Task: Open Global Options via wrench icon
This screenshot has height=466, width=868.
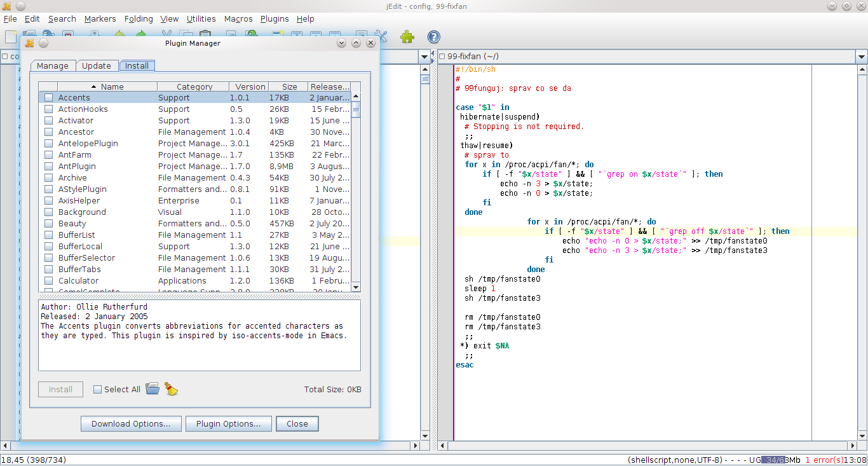Action: coord(381,36)
